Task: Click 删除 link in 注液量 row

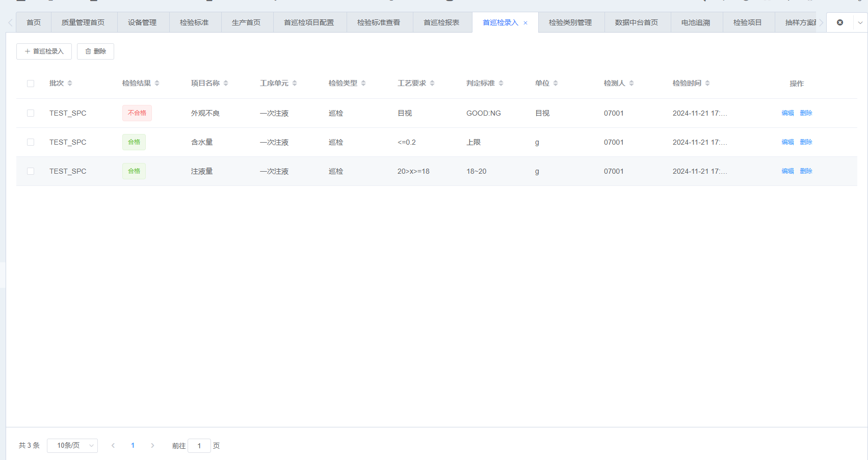Action: (806, 171)
